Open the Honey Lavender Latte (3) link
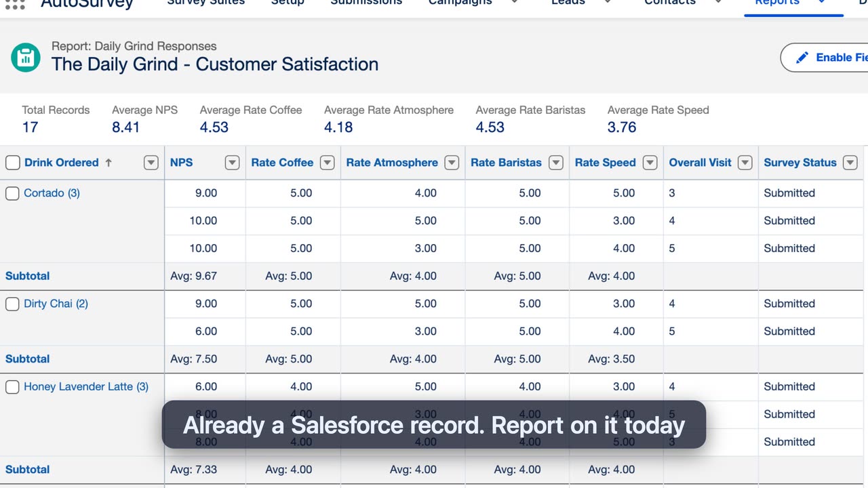This screenshot has height=488, width=868. [86, 387]
